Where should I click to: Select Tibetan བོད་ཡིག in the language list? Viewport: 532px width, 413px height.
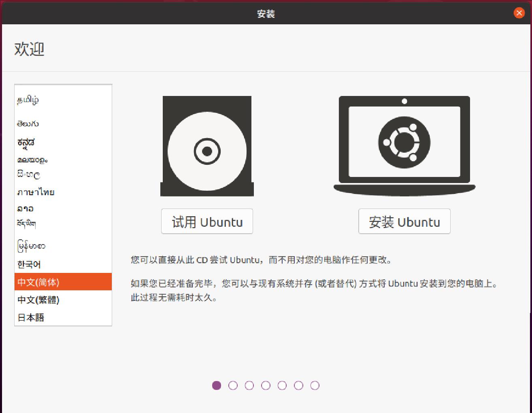(x=63, y=223)
